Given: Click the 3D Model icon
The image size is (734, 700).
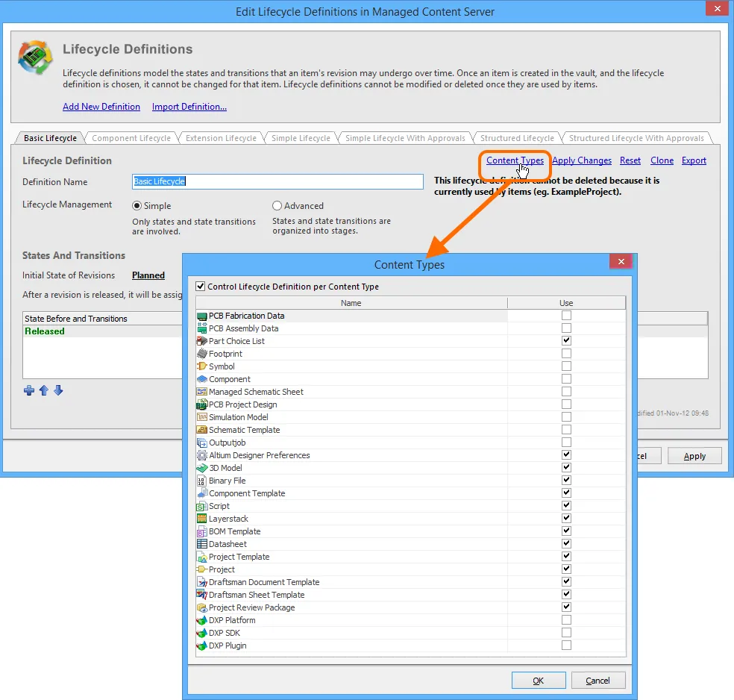Looking at the screenshot, I should pos(201,468).
